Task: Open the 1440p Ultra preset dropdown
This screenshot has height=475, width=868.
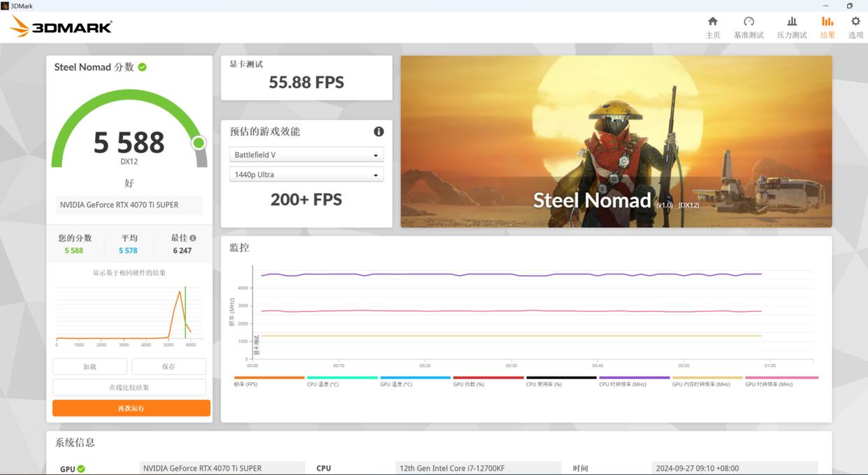Action: [x=306, y=174]
